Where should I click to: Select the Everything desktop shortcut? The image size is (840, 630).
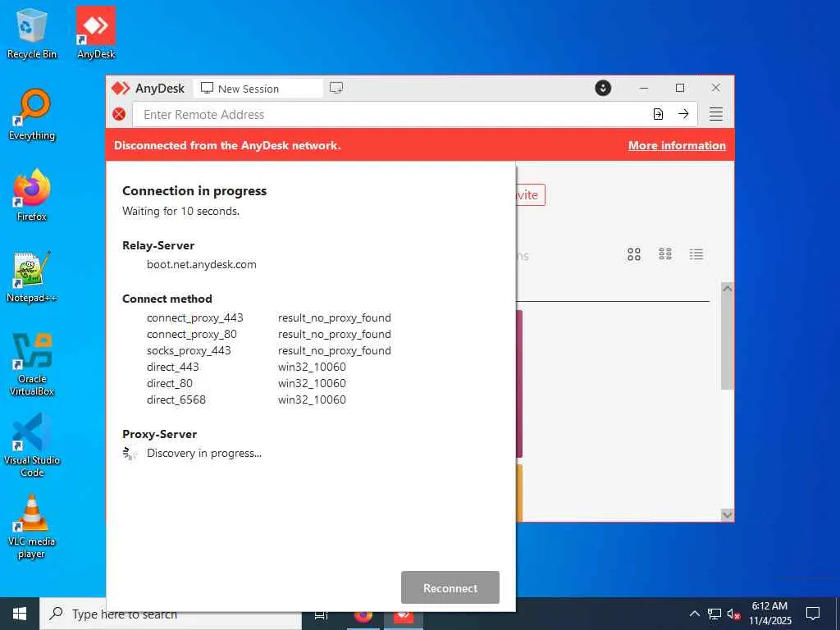pyautogui.click(x=32, y=115)
